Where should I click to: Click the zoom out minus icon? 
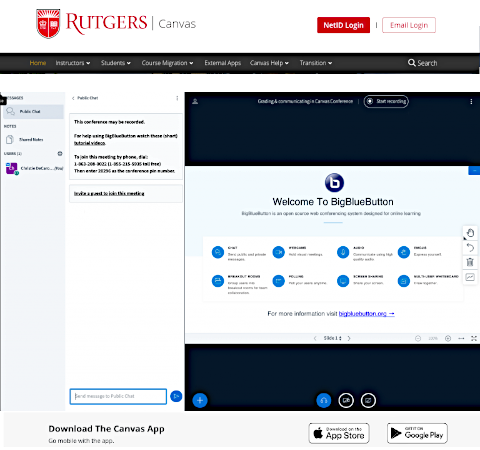click(x=418, y=338)
